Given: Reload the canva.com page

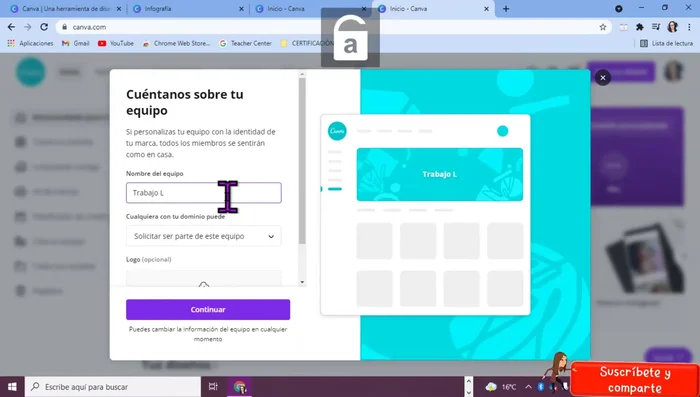Looking at the screenshot, I should [x=44, y=27].
